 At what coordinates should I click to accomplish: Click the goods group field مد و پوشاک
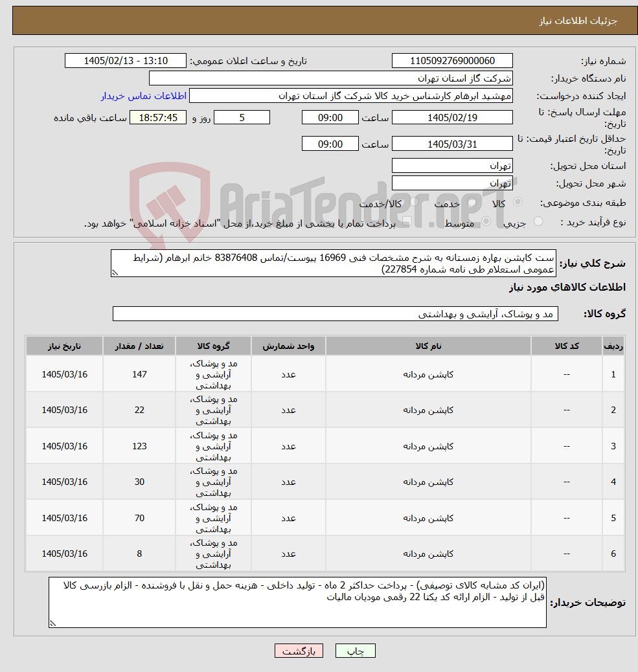[336, 314]
